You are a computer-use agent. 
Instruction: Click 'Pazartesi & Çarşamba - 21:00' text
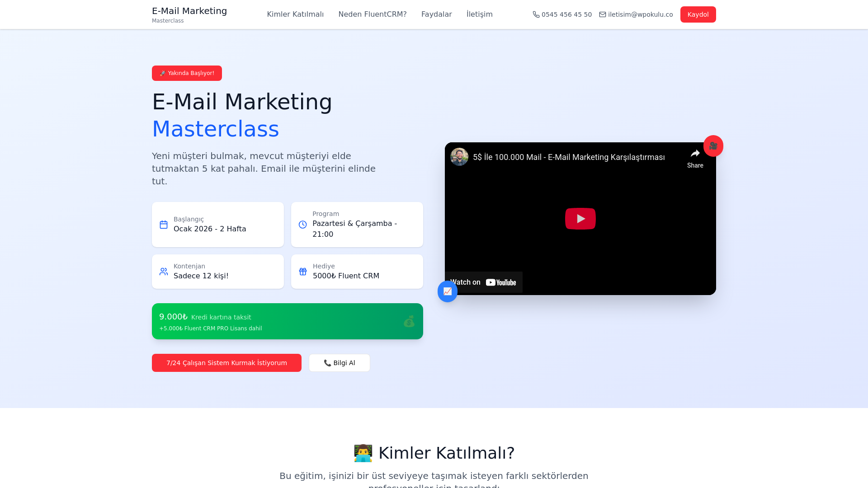tap(355, 229)
